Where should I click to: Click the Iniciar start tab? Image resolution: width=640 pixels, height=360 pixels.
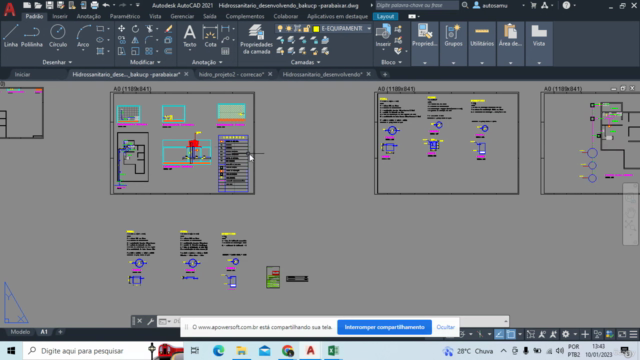point(22,74)
